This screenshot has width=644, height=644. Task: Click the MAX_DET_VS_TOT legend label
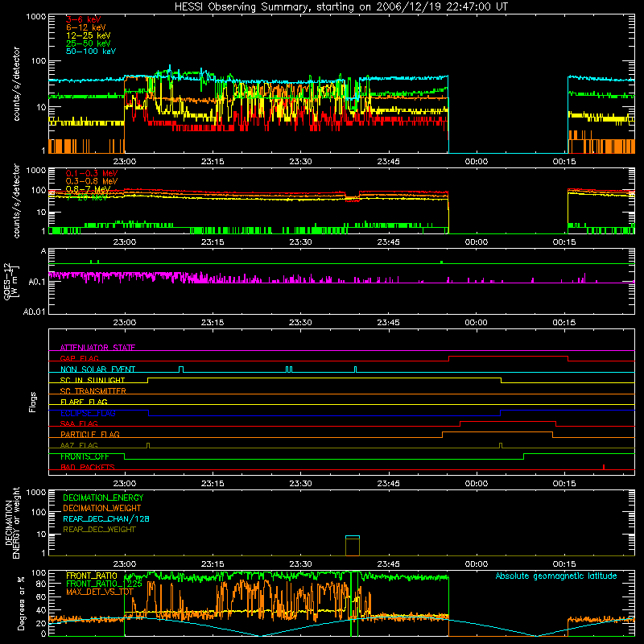coord(100,592)
